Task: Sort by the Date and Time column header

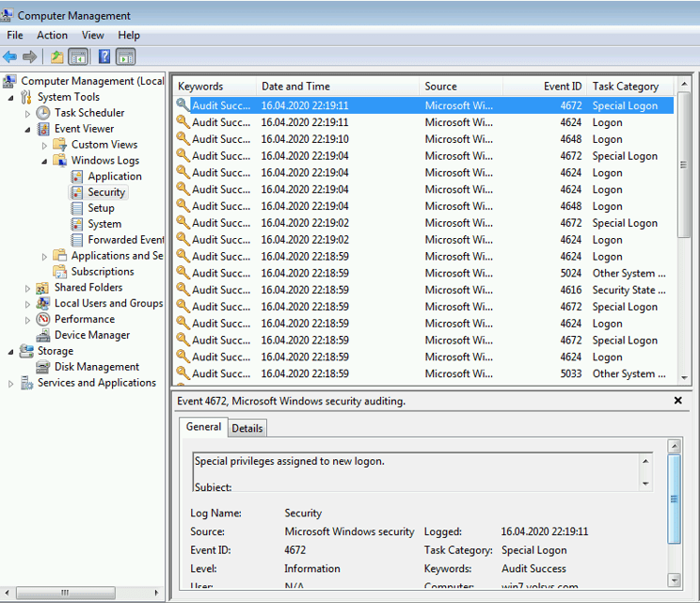Action: [295, 87]
